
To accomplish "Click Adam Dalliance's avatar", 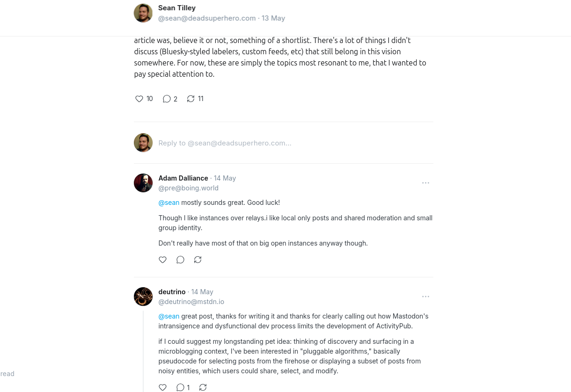I will [x=143, y=183].
